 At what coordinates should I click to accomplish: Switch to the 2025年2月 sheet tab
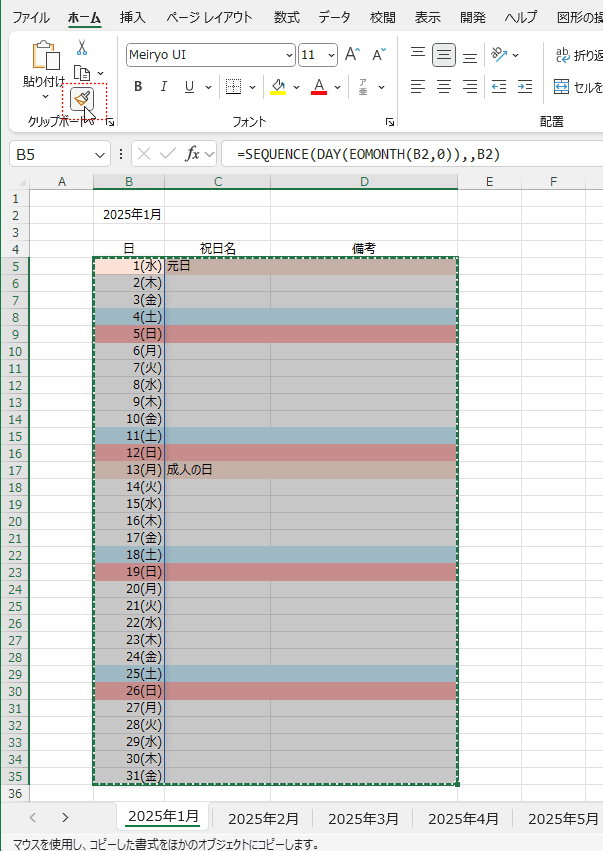(263, 818)
